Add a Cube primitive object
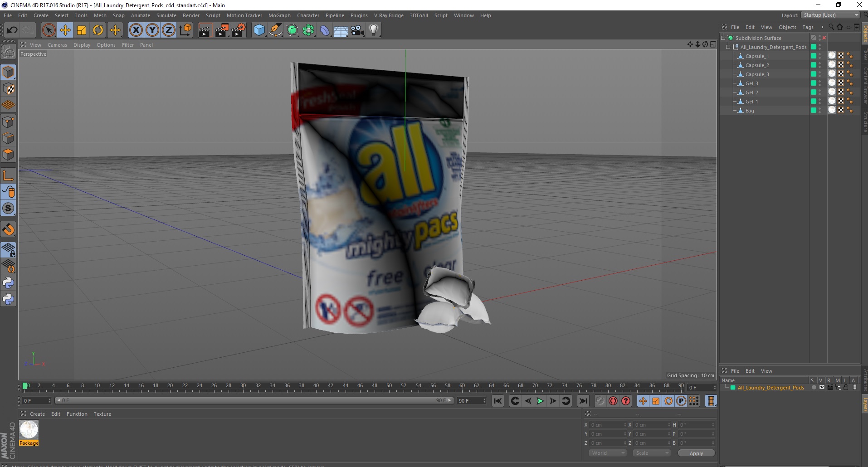The image size is (868, 467). [259, 30]
